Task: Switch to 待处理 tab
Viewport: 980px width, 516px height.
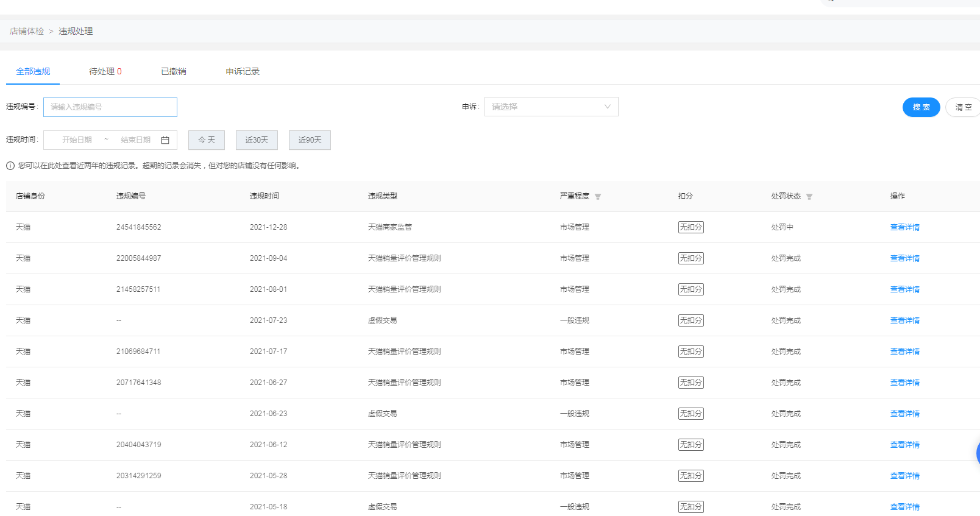Action: pos(105,72)
